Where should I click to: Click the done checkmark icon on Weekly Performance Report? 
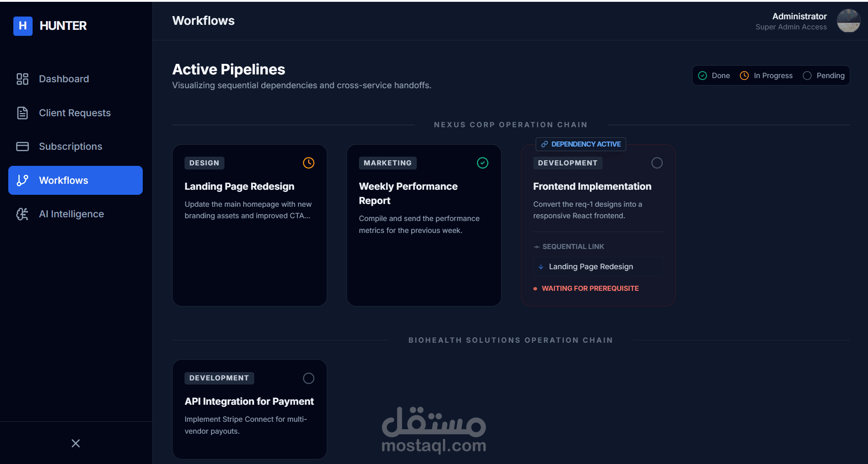(x=482, y=163)
